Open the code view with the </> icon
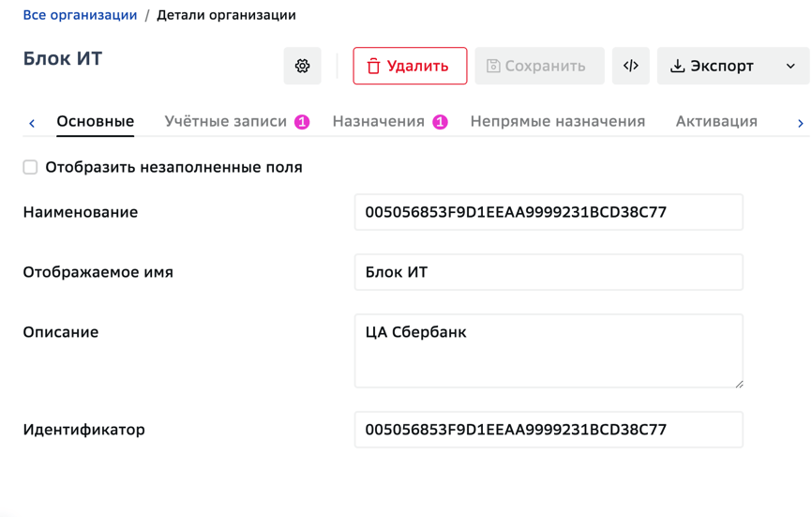 tap(631, 66)
